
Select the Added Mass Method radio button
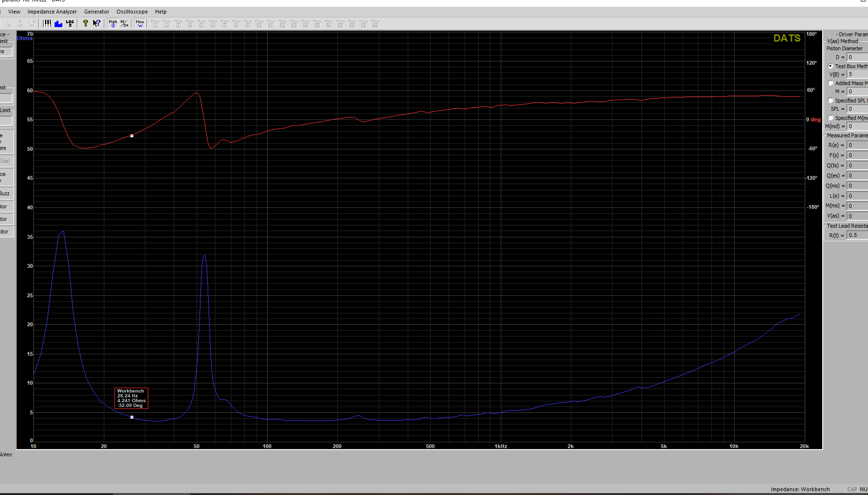click(831, 83)
